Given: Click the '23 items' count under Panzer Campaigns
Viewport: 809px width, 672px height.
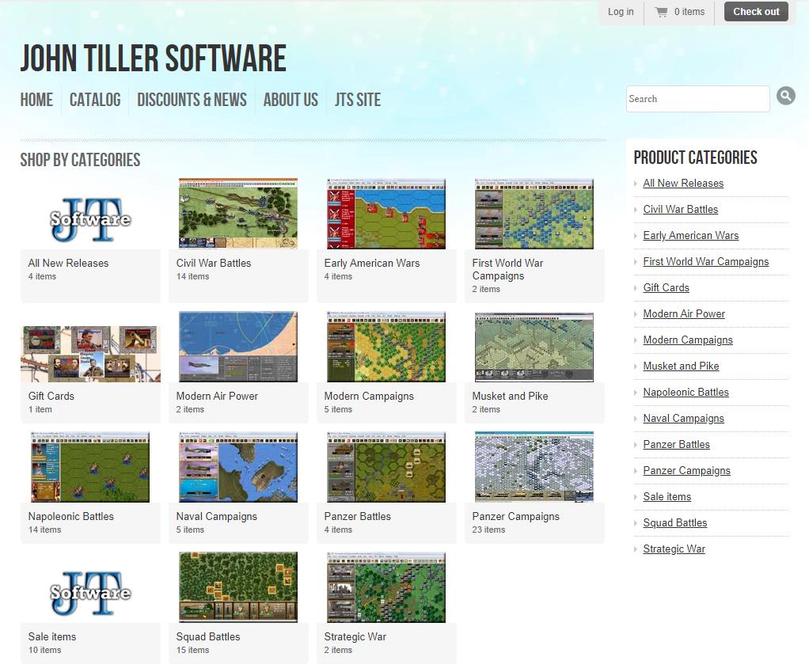Looking at the screenshot, I should 488,530.
